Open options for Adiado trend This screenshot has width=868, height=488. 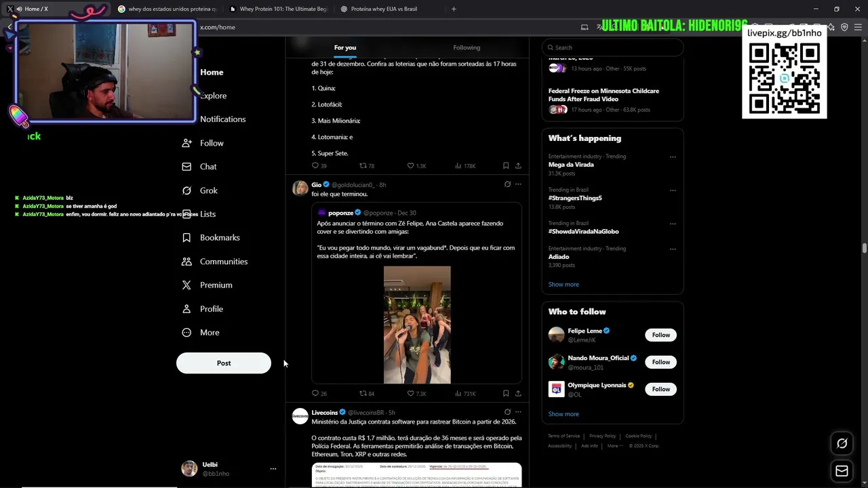[673, 249]
